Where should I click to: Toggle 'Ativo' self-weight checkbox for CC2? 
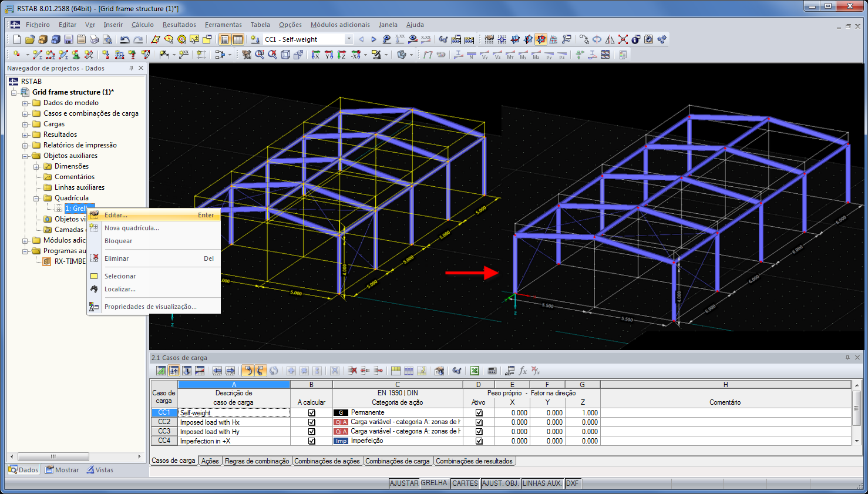click(x=479, y=422)
